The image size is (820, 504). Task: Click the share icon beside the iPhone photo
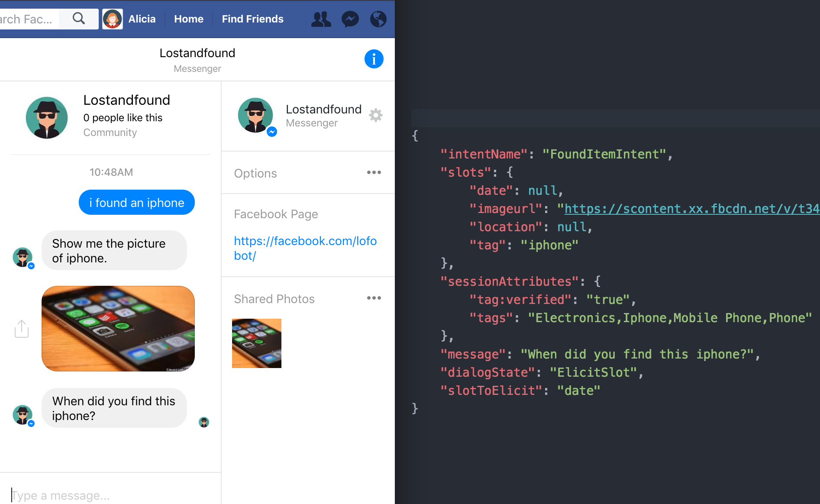(22, 329)
